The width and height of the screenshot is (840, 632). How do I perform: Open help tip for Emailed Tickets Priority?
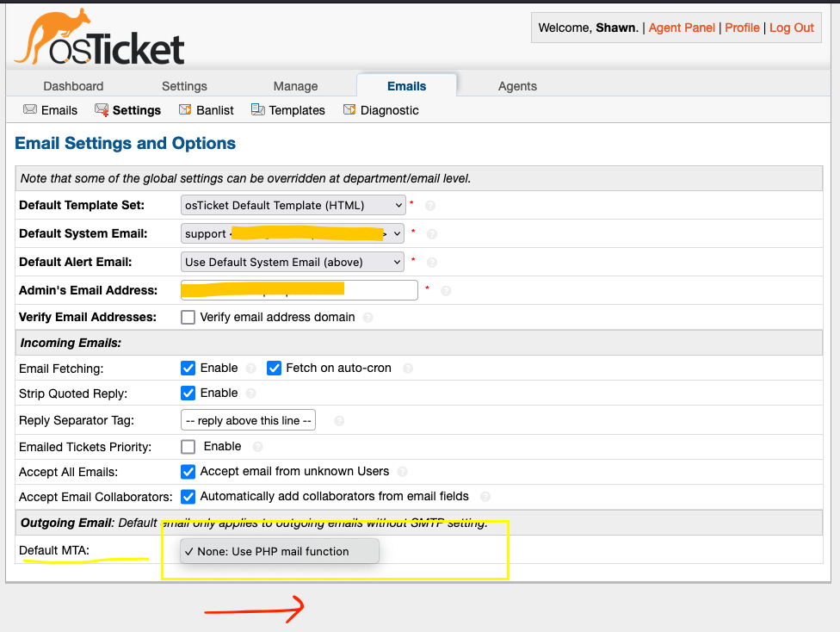point(257,447)
